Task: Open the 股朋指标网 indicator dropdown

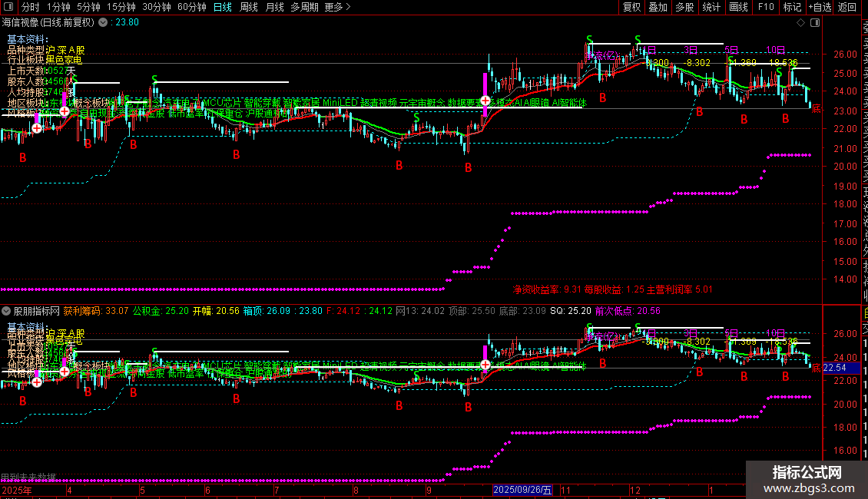Action: (6, 311)
